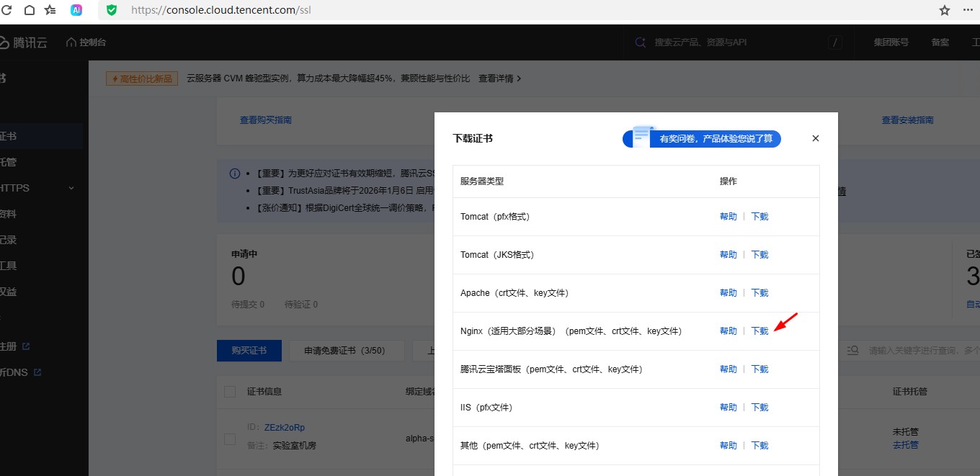Screen dimensions: 980x476
Task: Click the 证书信息 column header
Action: [x=264, y=392]
